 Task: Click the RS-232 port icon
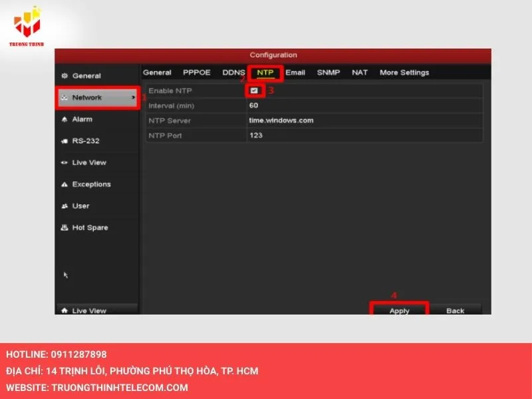[x=65, y=141]
